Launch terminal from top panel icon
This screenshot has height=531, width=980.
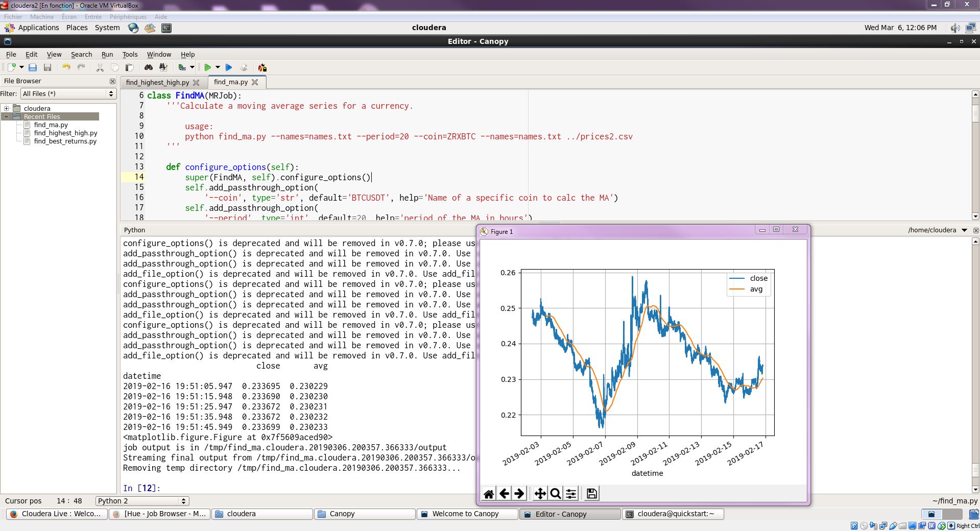[x=166, y=28]
